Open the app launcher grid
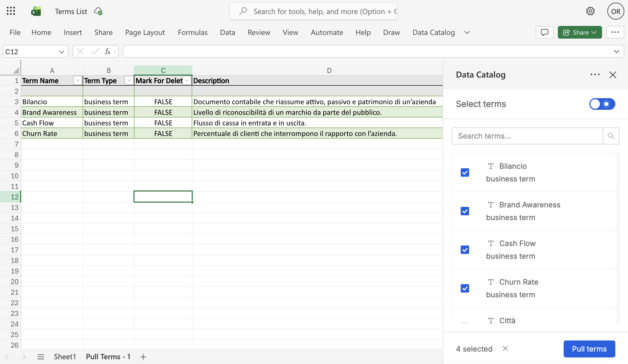Viewport: 628px width, 364px height. [x=11, y=11]
